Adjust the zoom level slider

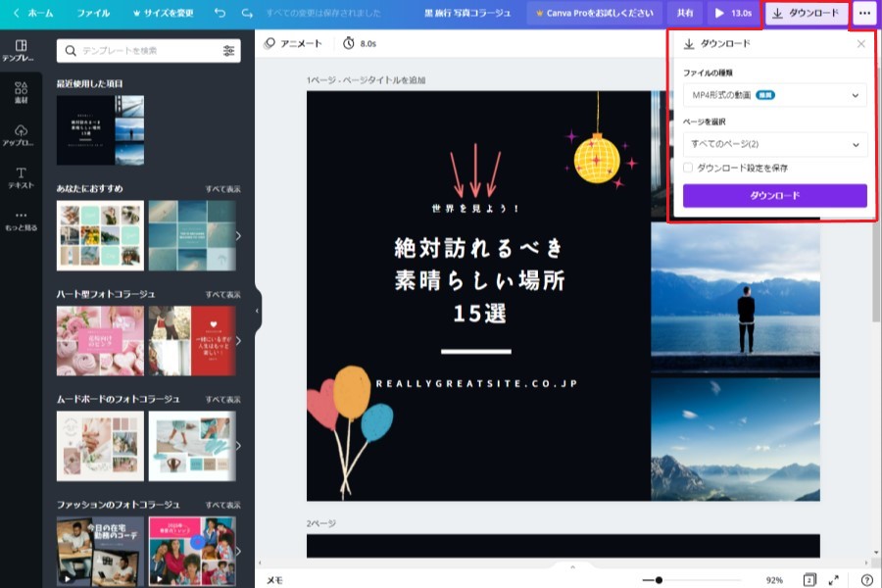pos(659,580)
